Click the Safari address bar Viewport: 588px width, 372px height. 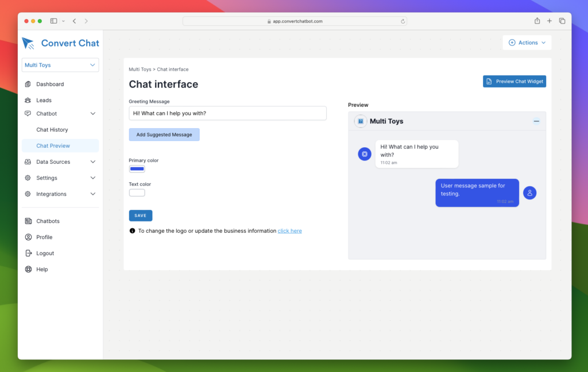tap(295, 21)
